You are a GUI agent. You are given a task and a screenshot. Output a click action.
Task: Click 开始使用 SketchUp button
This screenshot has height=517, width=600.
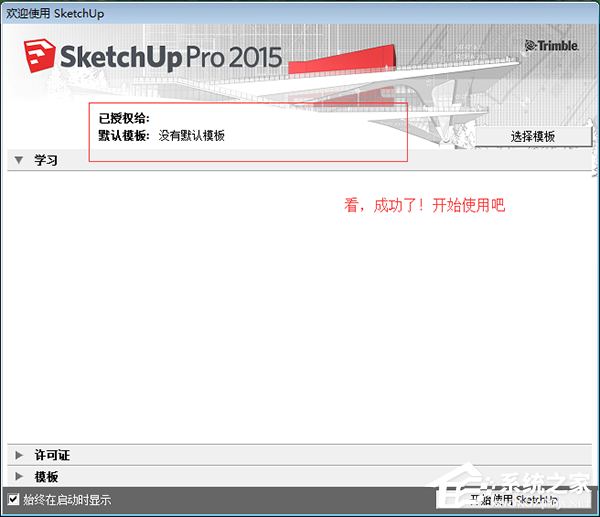point(514,499)
